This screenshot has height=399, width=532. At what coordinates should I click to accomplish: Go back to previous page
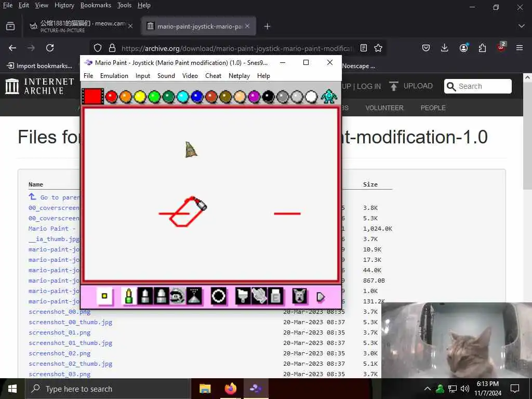coord(12,48)
